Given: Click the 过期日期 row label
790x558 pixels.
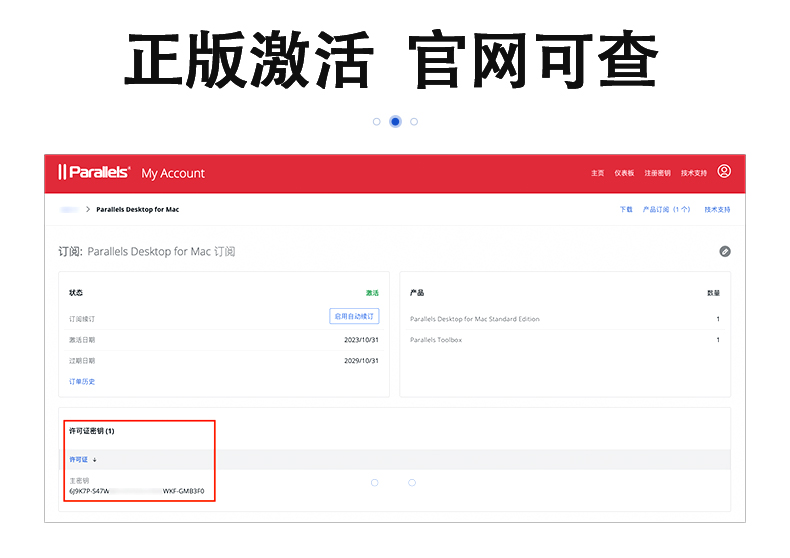Looking at the screenshot, I should click(x=82, y=361).
